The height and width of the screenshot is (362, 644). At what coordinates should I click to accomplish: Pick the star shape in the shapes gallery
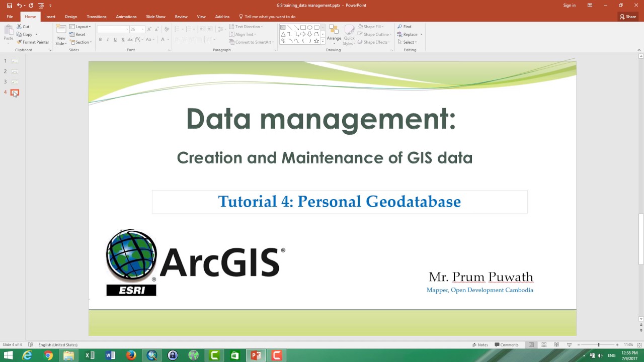[316, 41]
